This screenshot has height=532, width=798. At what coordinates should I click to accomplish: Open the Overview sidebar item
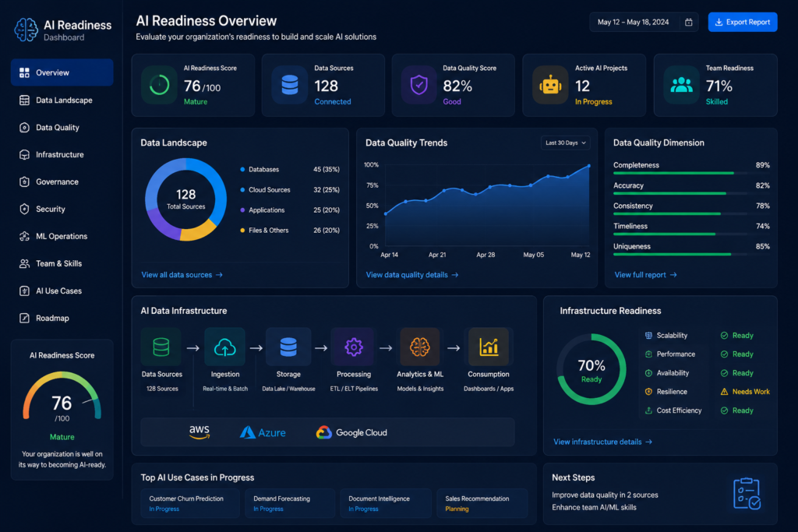pos(62,72)
